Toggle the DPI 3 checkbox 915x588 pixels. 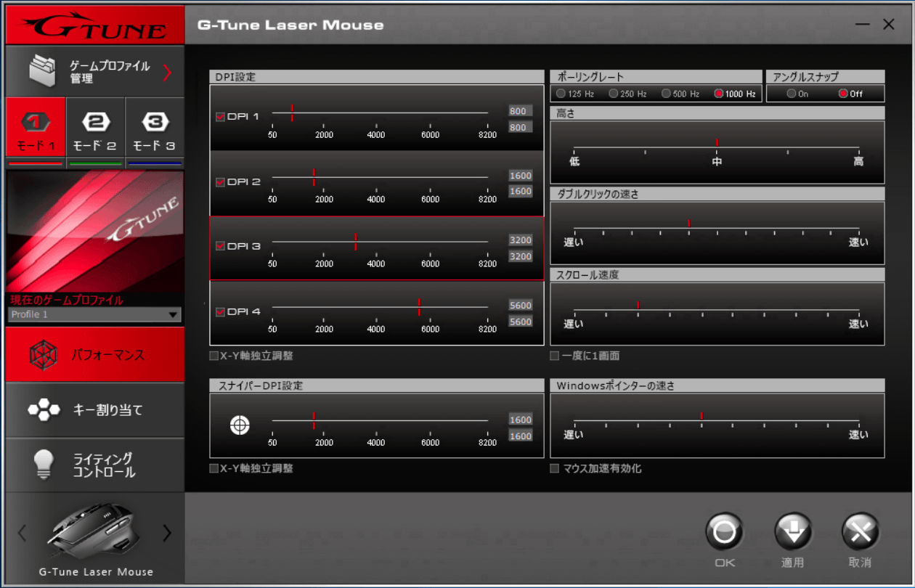(x=220, y=246)
